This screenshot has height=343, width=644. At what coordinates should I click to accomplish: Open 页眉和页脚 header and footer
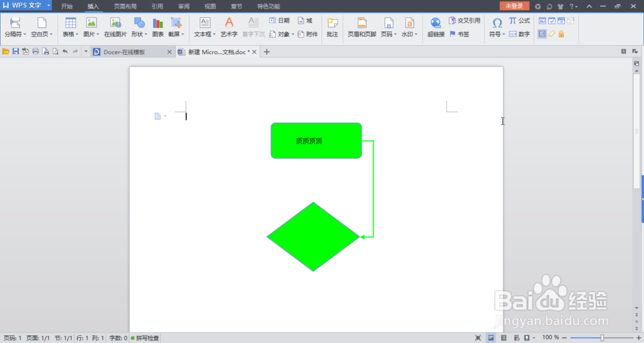pyautogui.click(x=362, y=27)
